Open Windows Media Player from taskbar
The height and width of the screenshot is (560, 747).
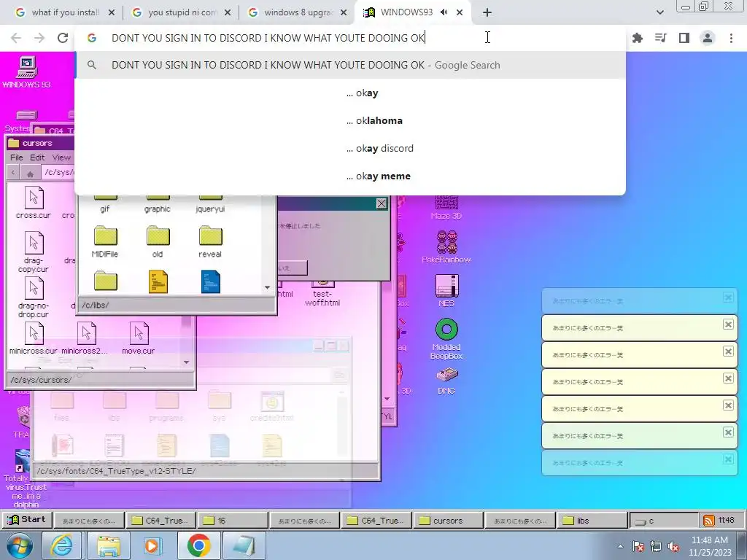[153, 545]
